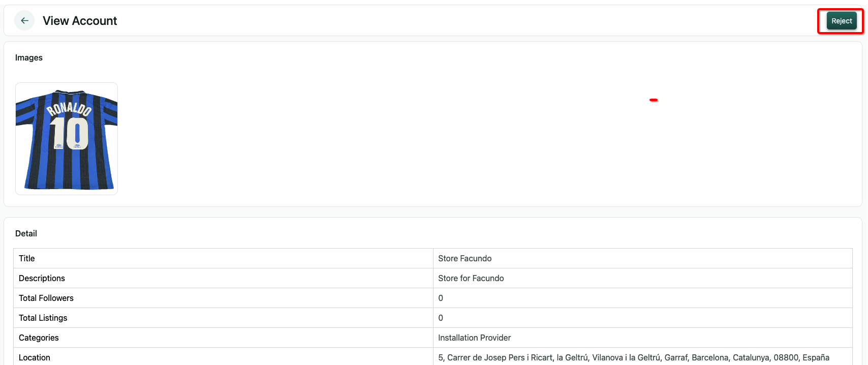Click the Total Listings row label
This screenshot has height=365, width=868.
pyautogui.click(x=43, y=318)
